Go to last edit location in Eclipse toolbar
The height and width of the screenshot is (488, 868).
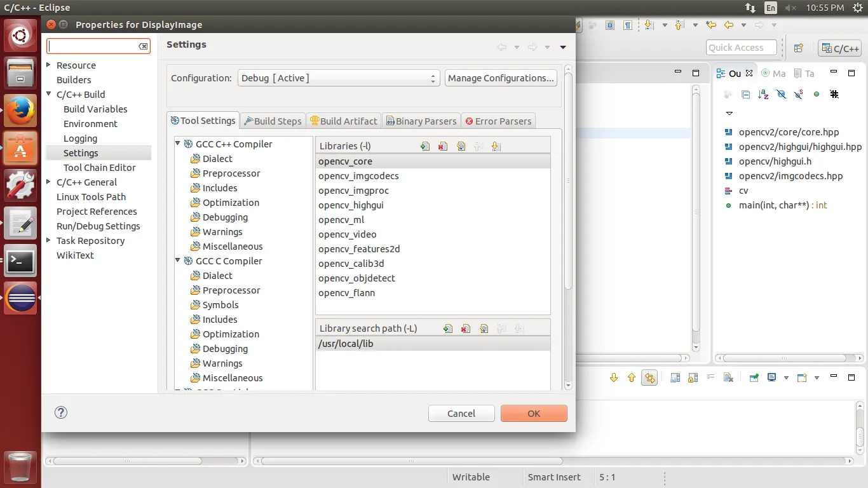pos(711,25)
